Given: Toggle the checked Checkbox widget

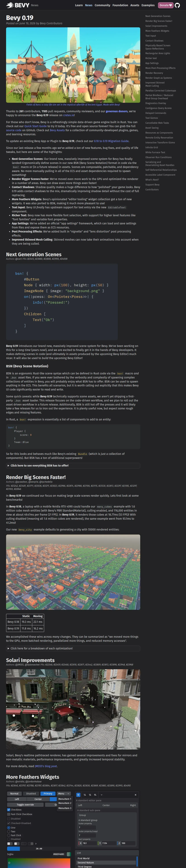Looking at the screenshot, I should click(x=9, y=809).
